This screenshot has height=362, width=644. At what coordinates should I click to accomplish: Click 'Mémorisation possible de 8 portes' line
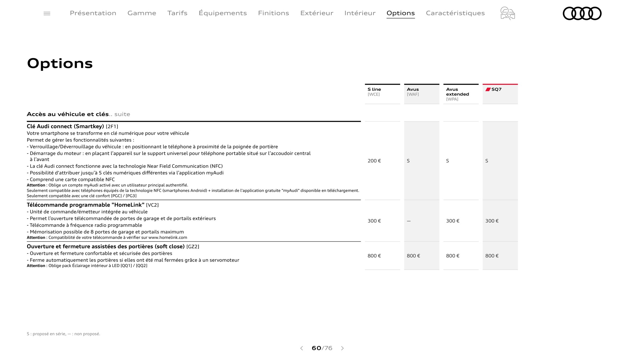(105, 232)
